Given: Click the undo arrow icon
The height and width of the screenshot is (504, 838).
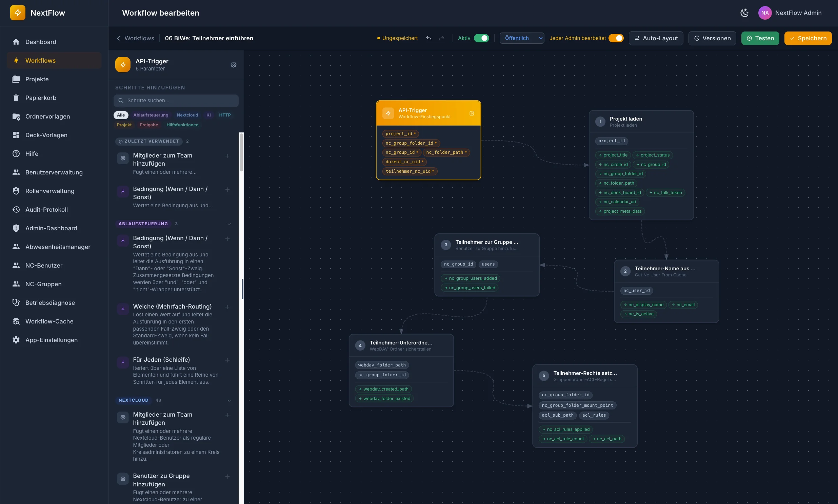Looking at the screenshot, I should tap(428, 38).
